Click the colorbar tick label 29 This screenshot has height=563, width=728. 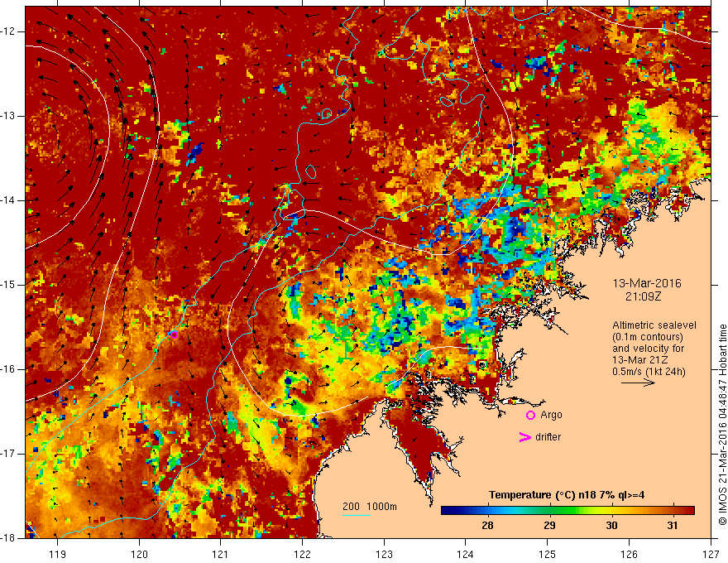point(549,526)
